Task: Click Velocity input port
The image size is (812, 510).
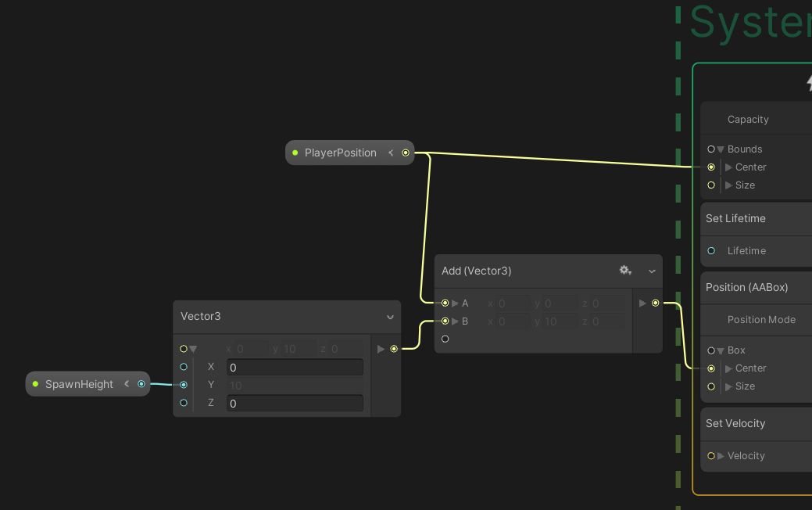Action: pos(711,455)
